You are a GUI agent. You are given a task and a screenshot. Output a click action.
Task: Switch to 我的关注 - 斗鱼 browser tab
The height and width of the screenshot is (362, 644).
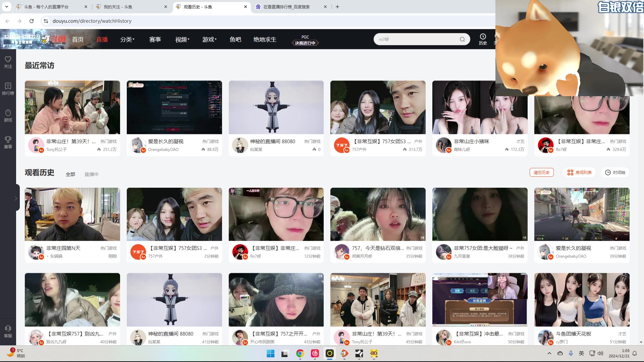click(x=131, y=7)
